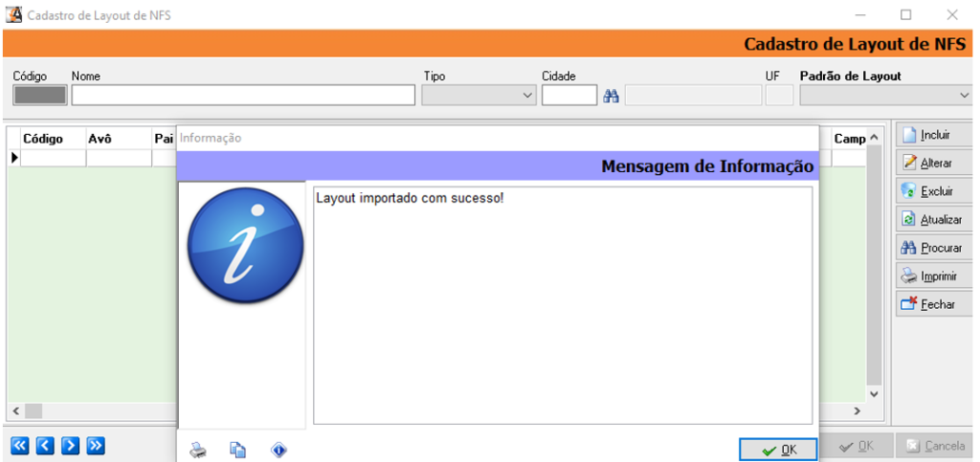Open the Tipo dropdown
Image resolution: width=980 pixels, height=462 pixels.
(x=479, y=95)
